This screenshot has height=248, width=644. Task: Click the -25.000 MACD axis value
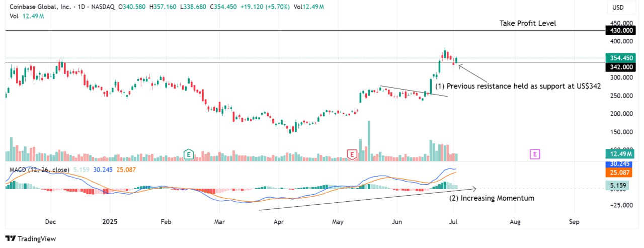(x=621, y=205)
